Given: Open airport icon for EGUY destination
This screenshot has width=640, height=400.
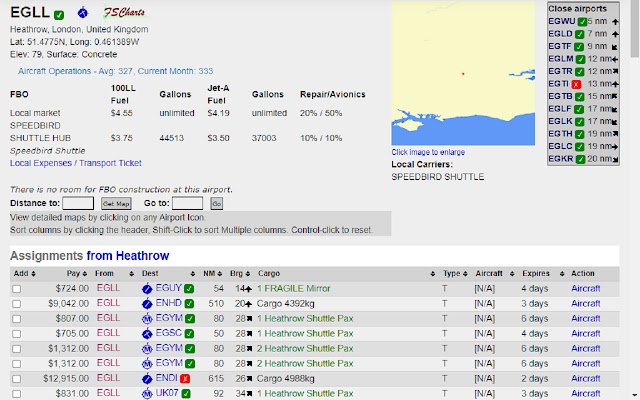Looking at the screenshot, I should point(147,289).
